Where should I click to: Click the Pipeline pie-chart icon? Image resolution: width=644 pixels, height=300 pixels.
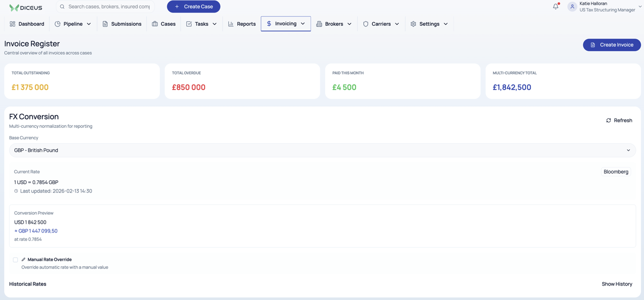57,24
